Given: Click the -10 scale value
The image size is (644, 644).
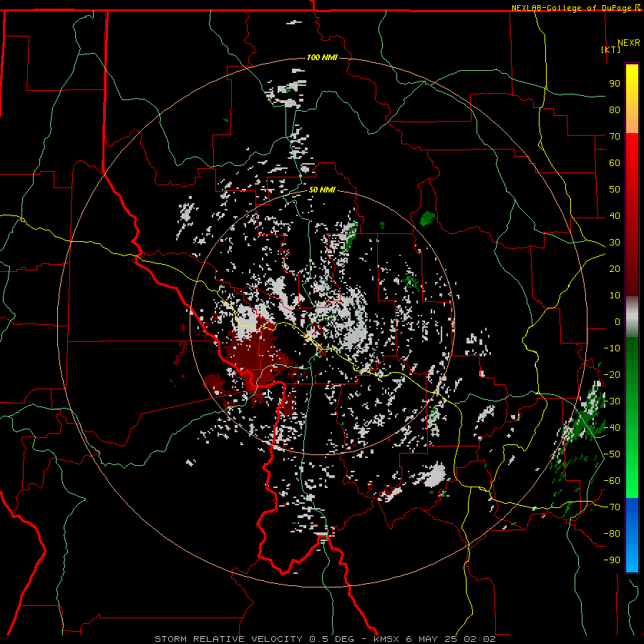Looking at the screenshot, I should [612, 348].
